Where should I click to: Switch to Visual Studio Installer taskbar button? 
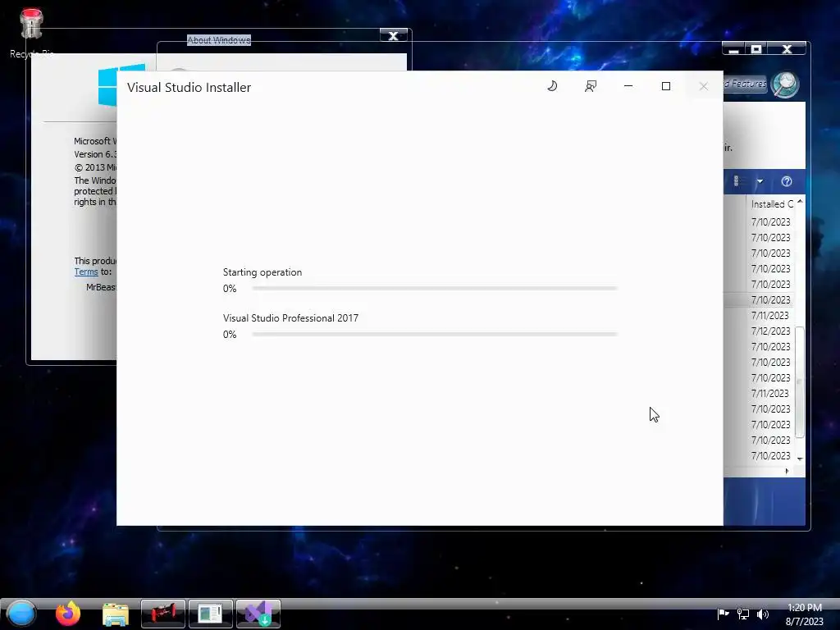coord(258,614)
